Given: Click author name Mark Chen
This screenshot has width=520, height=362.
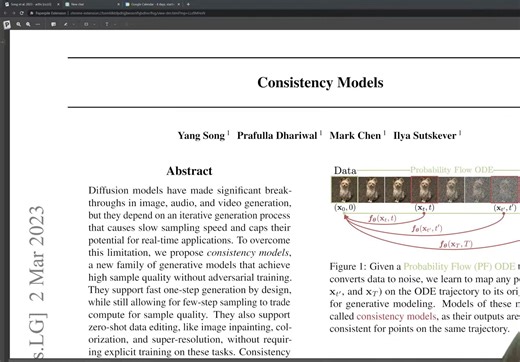Looking at the screenshot, I should pyautogui.click(x=355, y=135).
